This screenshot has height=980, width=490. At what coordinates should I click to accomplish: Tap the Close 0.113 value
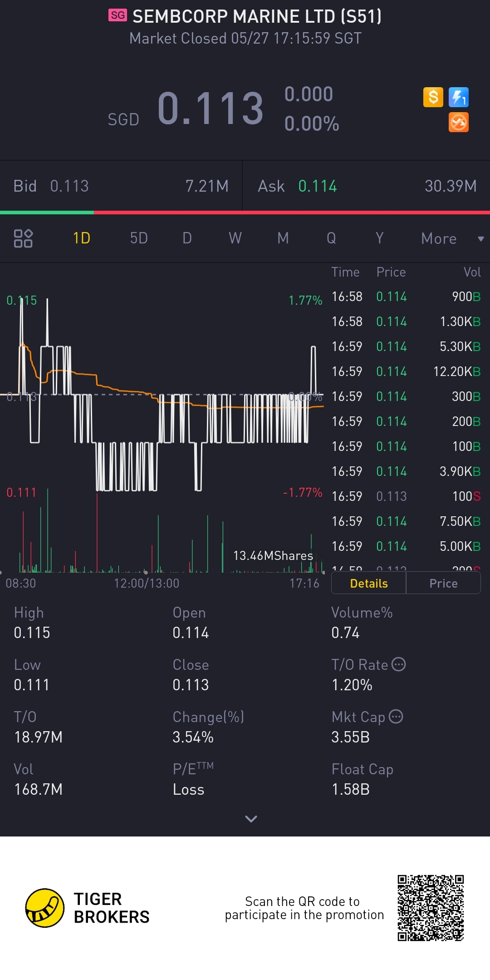191,685
